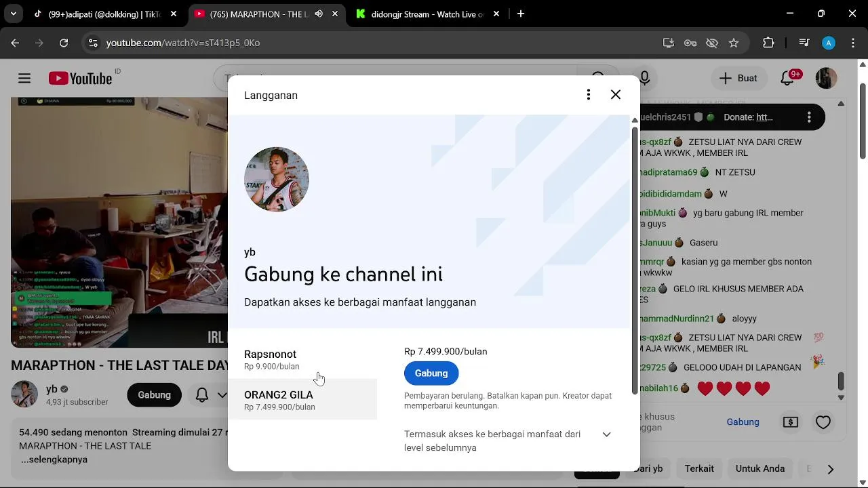Viewport: 868px width, 488px height.
Task: Open the notification bell dropdown for channel
Action: (210, 395)
